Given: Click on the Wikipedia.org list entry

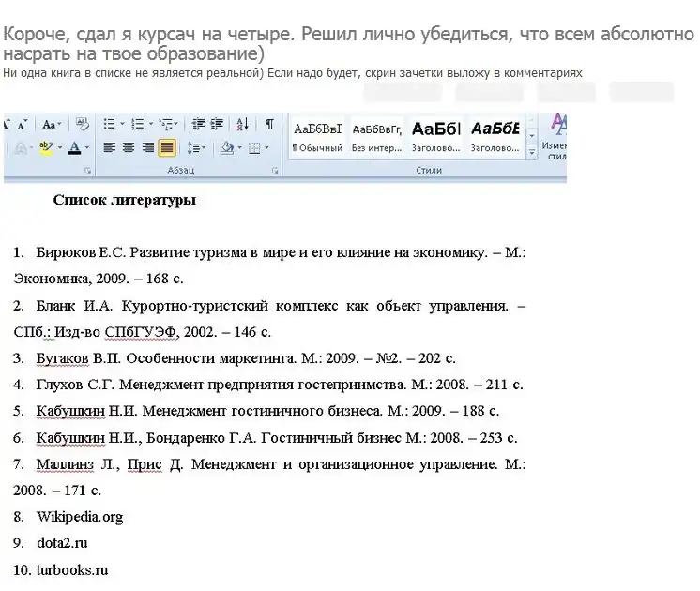Looking at the screenshot, I should coord(80,517).
